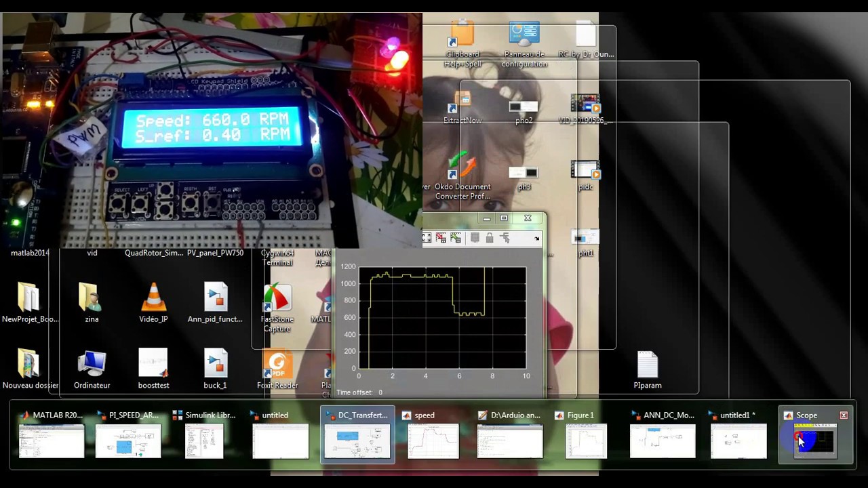Toggle the lock axes selection padlock
Viewport: 868px width, 488px height.
click(490, 238)
